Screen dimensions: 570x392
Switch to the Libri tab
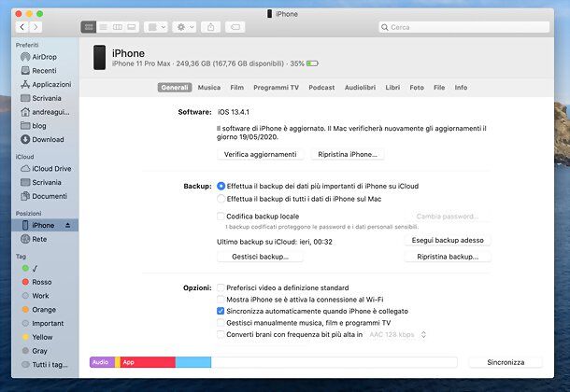coord(392,88)
